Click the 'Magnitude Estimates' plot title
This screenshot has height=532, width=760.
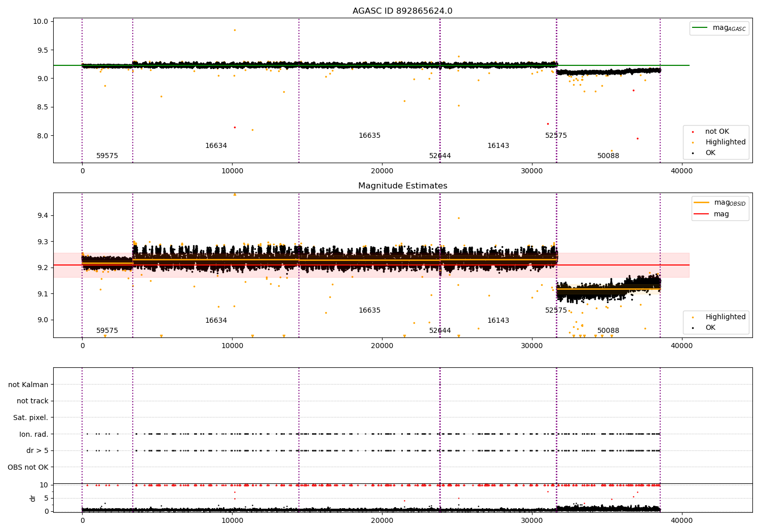tap(402, 186)
